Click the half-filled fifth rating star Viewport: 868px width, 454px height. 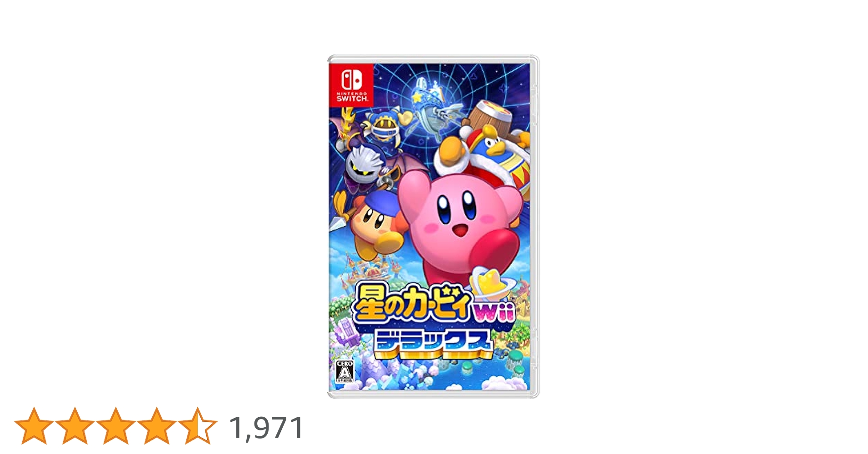tap(198, 426)
